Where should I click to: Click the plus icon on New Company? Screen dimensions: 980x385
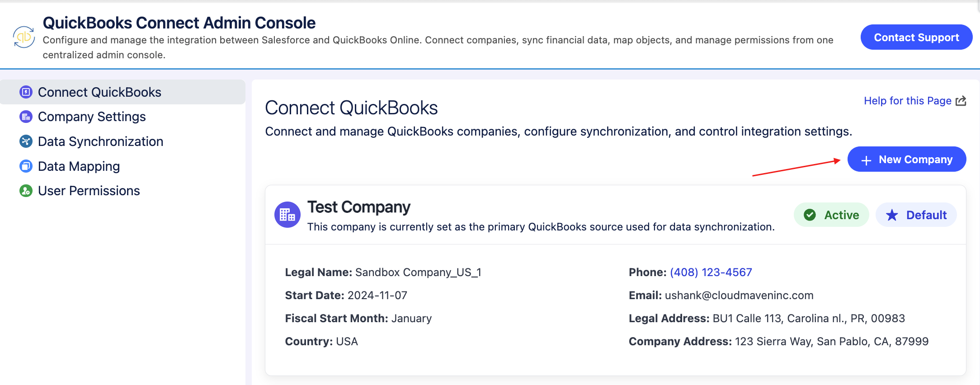pyautogui.click(x=866, y=160)
